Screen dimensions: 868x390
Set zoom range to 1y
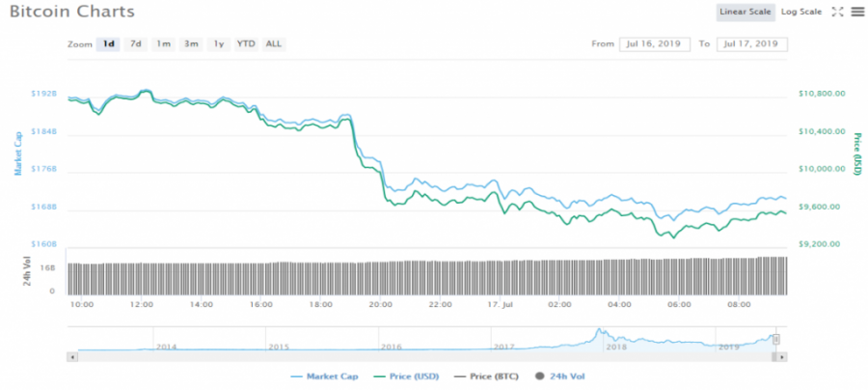tap(219, 43)
